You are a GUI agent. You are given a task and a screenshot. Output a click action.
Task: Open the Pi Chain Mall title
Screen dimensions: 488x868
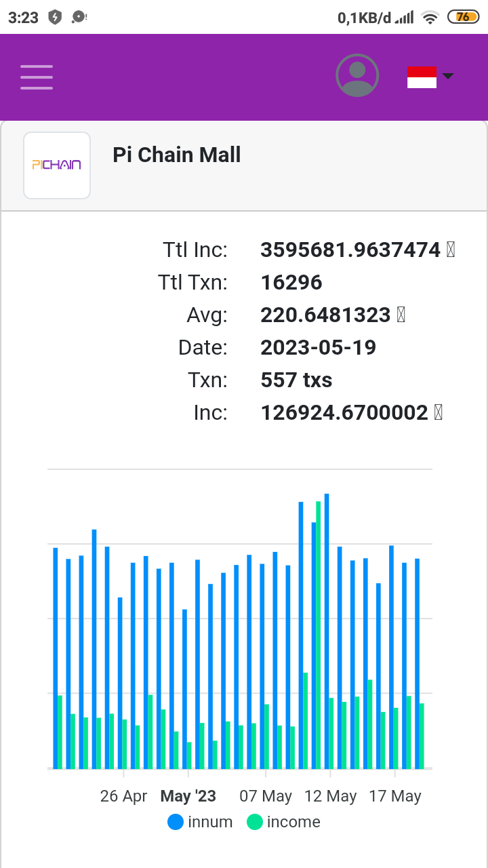(177, 155)
